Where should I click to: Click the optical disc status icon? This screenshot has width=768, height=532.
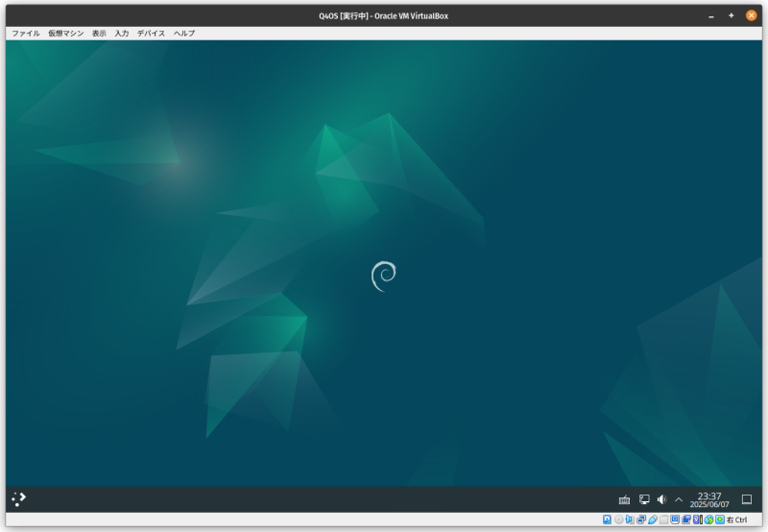point(618,520)
